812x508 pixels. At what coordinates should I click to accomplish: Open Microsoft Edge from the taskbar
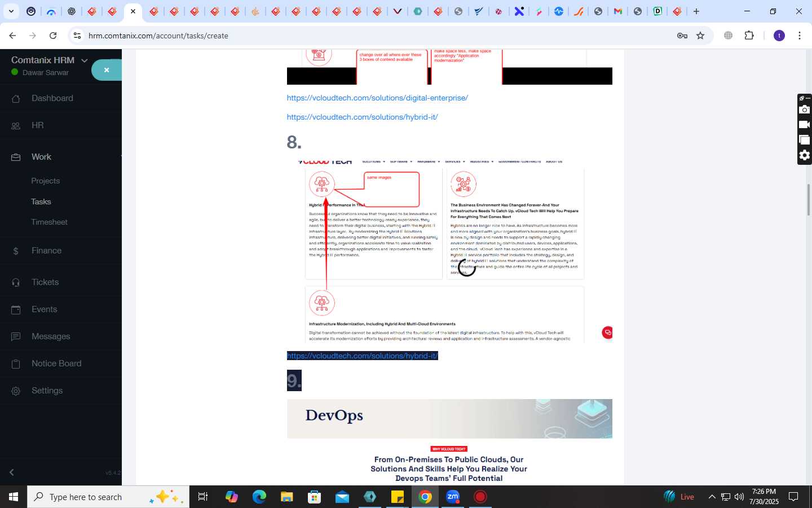[x=259, y=497]
